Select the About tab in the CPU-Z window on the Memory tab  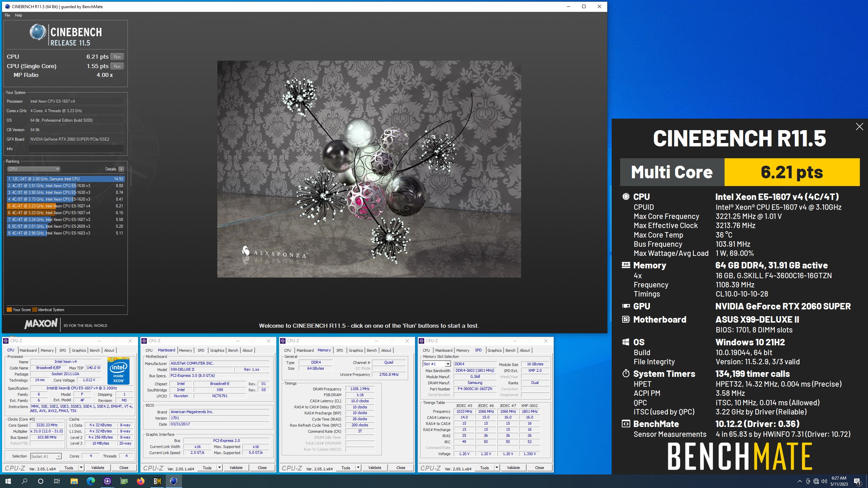(x=386, y=350)
